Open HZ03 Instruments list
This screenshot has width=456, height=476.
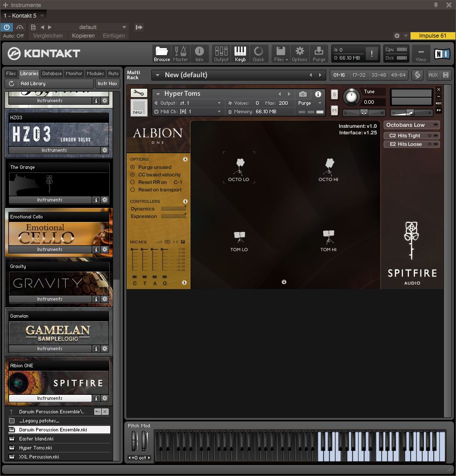click(x=54, y=150)
